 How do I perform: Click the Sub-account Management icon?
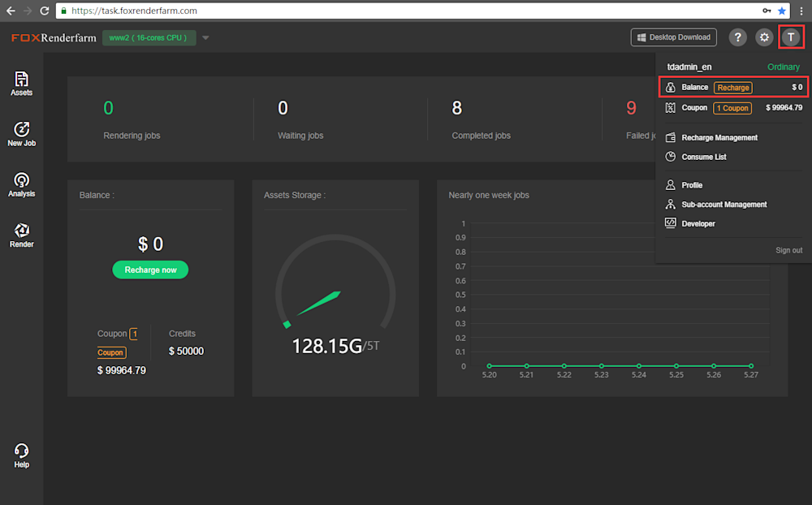(x=670, y=204)
